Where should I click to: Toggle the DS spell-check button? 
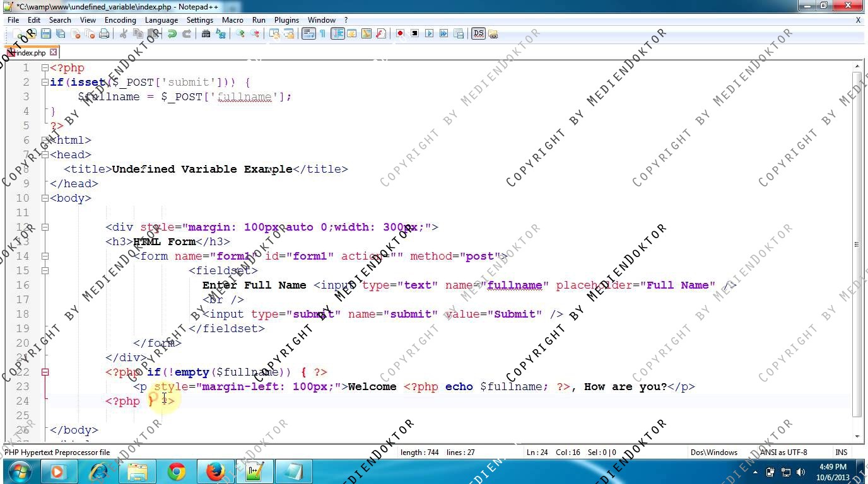point(478,34)
